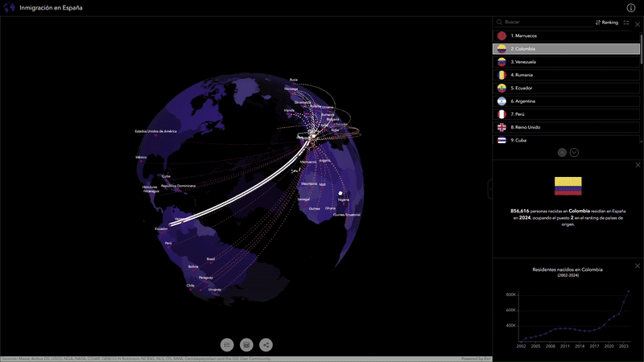The width and height of the screenshot is (644, 362).
Task: Click the Perú label on the globe
Action: (168, 244)
